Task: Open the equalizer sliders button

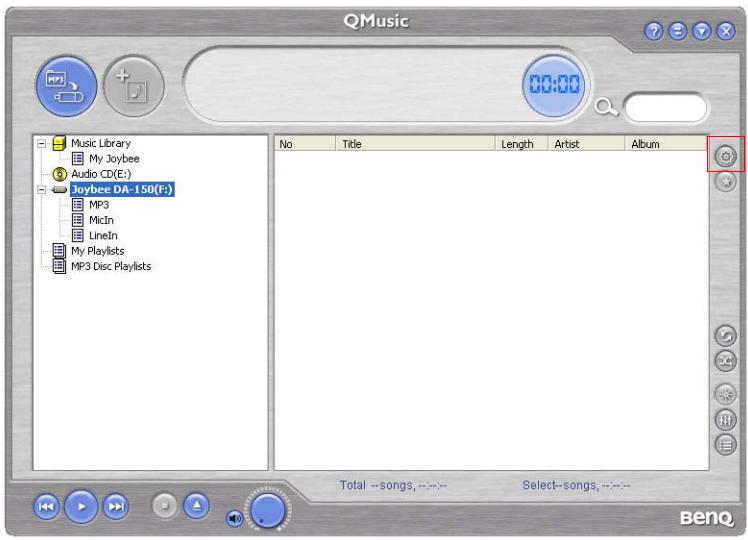Action: tap(725, 420)
